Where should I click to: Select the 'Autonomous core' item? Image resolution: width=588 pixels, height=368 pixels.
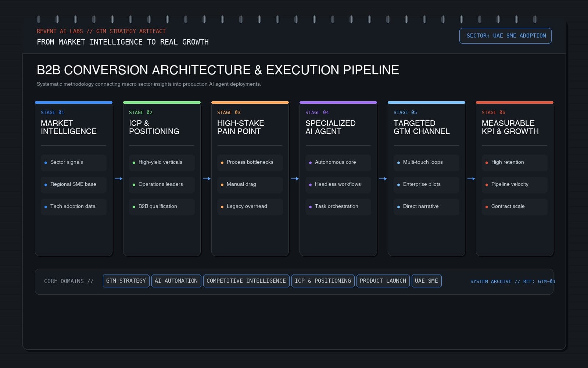pos(338,162)
